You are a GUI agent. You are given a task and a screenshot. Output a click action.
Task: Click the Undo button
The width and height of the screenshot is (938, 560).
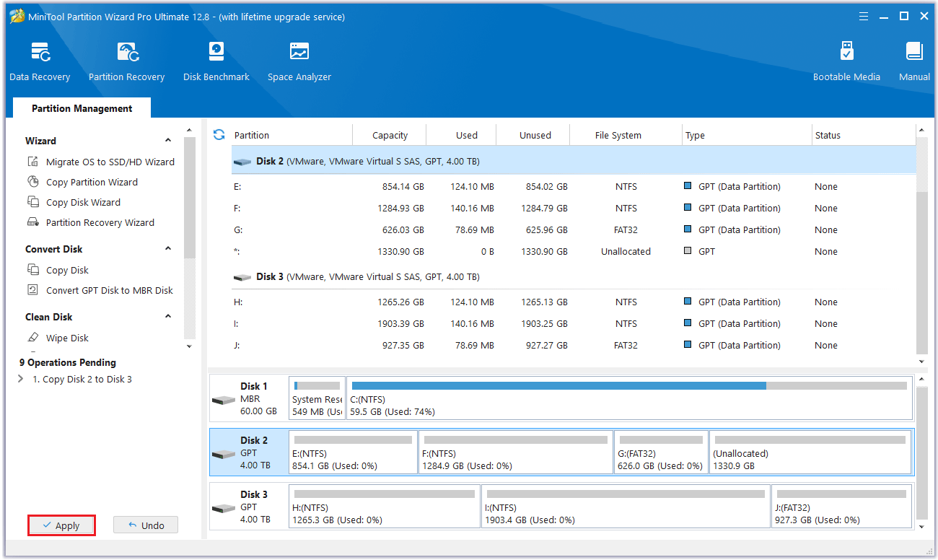146,525
